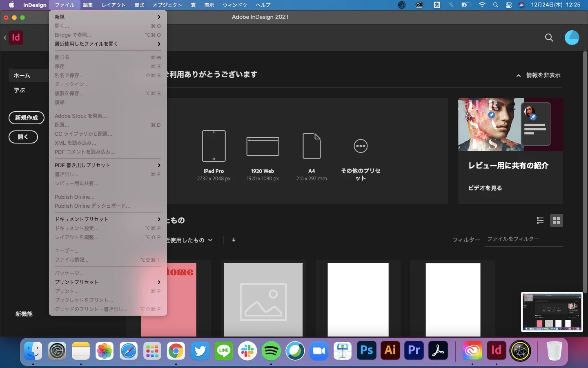Choose the iPad Pro preset icon
Viewport: 588px width, 368px height.
tap(214, 146)
